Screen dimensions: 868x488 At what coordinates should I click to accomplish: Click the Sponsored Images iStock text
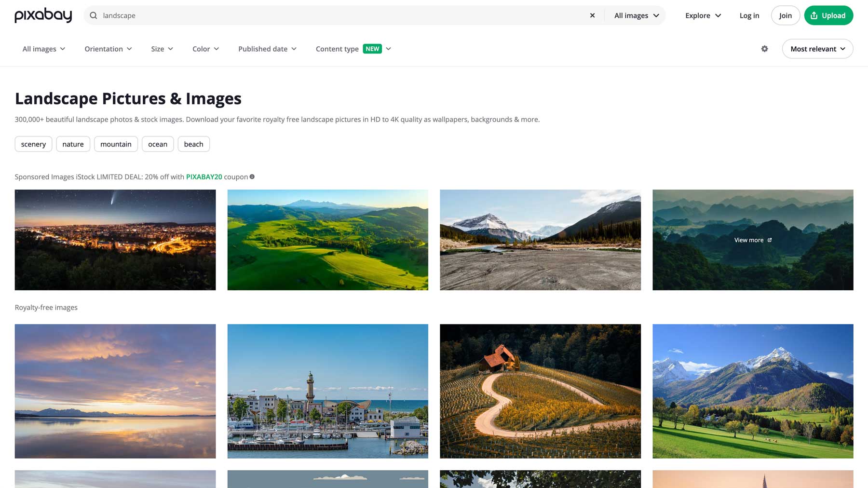pyautogui.click(x=54, y=177)
